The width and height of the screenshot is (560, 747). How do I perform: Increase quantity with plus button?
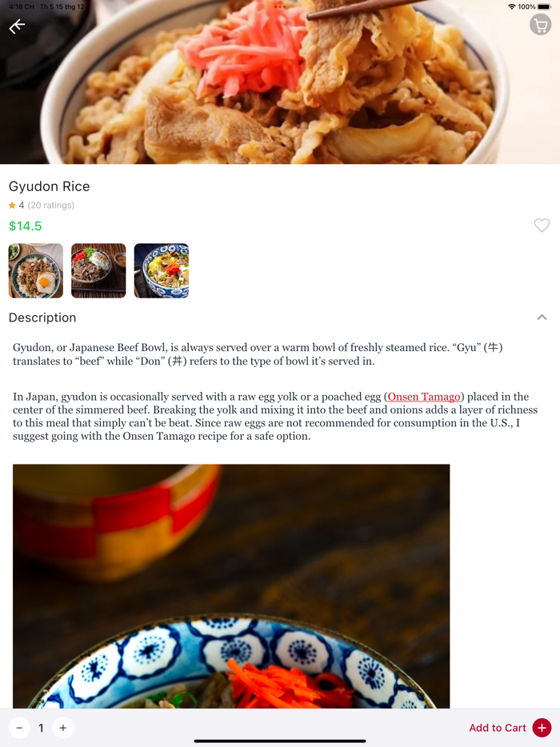(63, 728)
